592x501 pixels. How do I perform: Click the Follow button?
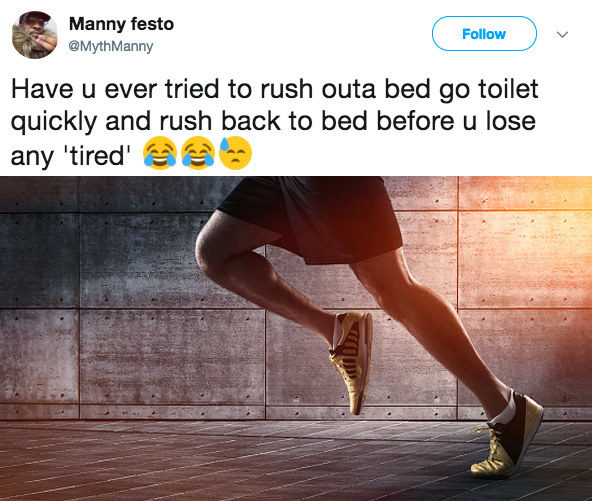(x=484, y=34)
